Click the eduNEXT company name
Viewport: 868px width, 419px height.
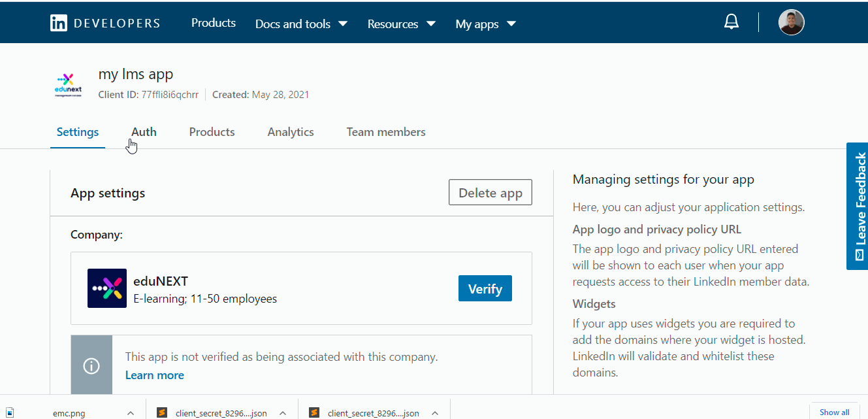[161, 282]
